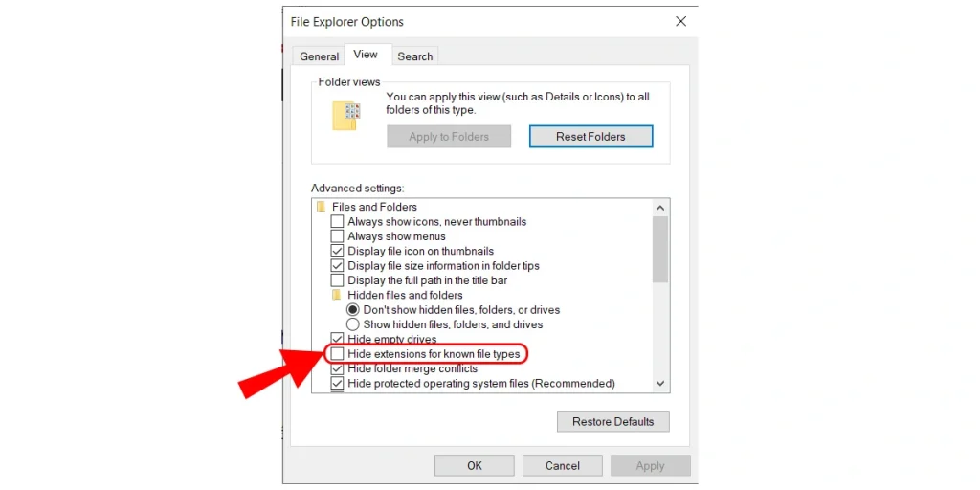Toggle Hide folder merge conflicts checkbox

click(x=338, y=368)
